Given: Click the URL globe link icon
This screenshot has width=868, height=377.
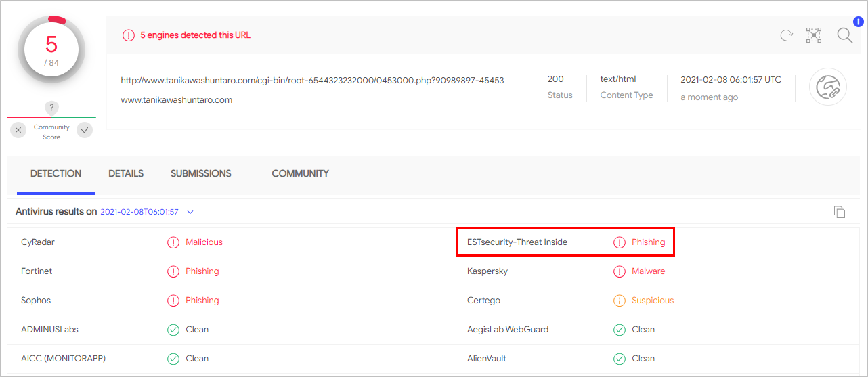Looking at the screenshot, I should click(x=828, y=88).
